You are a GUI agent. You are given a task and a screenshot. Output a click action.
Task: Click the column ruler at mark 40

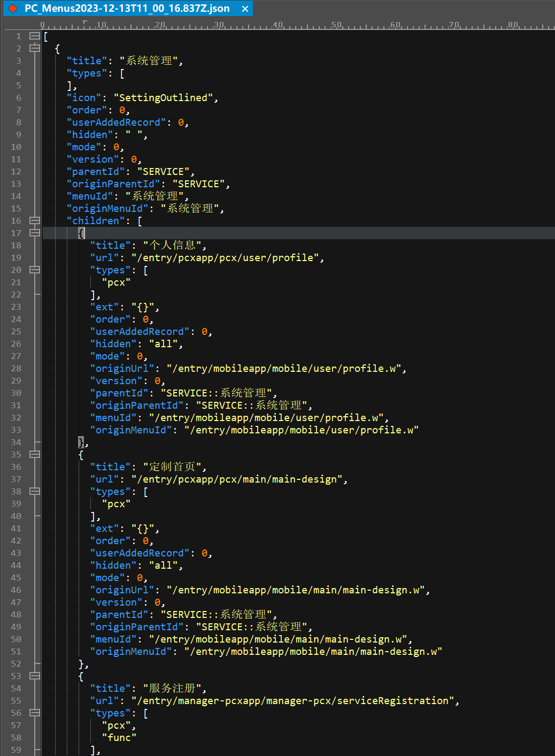277,25
